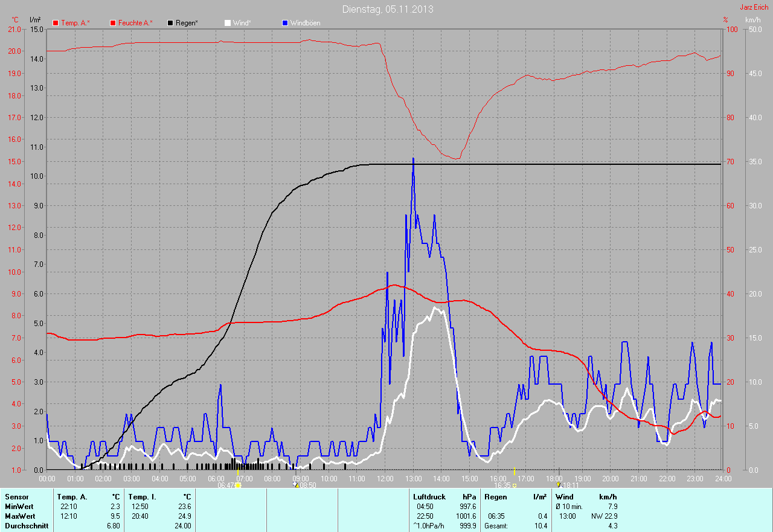Click the '12:00' time axis label

[x=385, y=478]
